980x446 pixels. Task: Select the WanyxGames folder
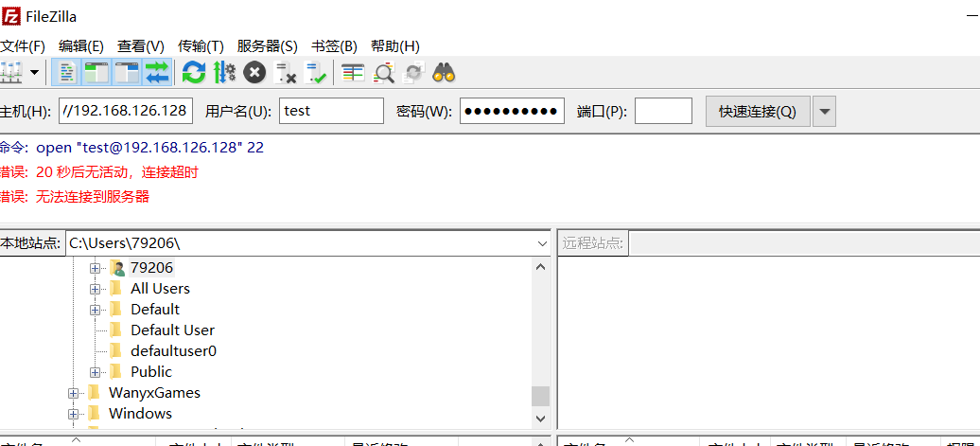(x=154, y=393)
